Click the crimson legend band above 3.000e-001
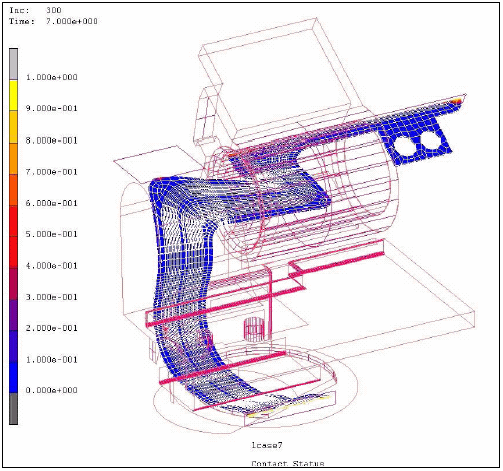This screenshot has height=471, width=503. (x=13, y=284)
